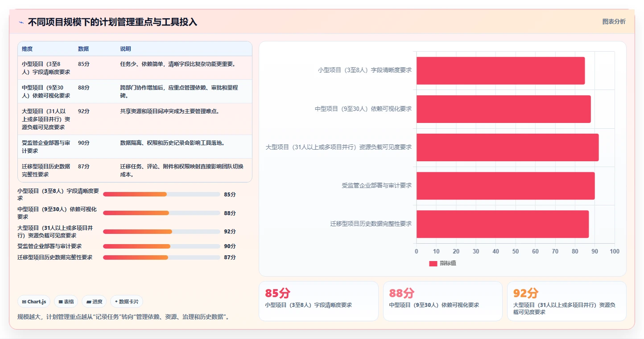Click y-axis label 受监管企业部署与审计要求 in chart
The width and height of the screenshot is (644, 339).
(x=376, y=185)
